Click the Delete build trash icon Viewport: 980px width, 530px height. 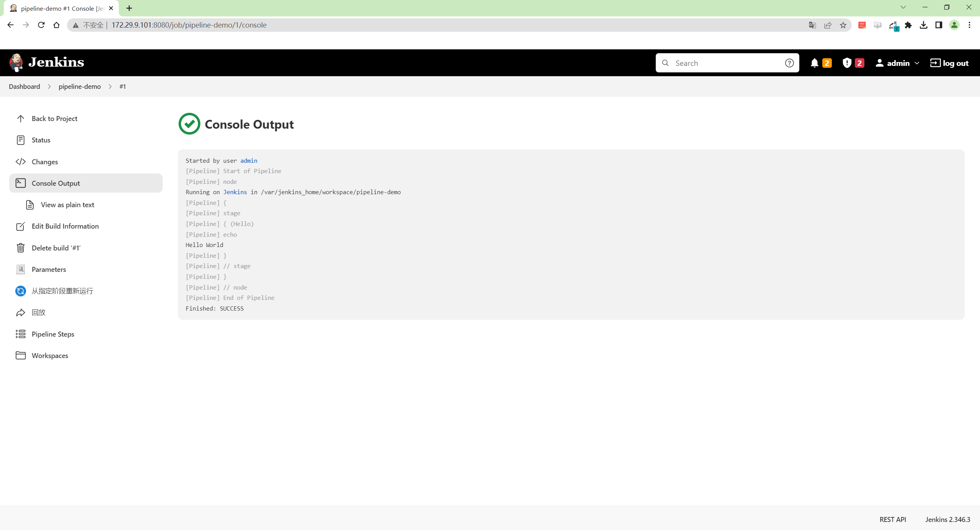pos(21,248)
